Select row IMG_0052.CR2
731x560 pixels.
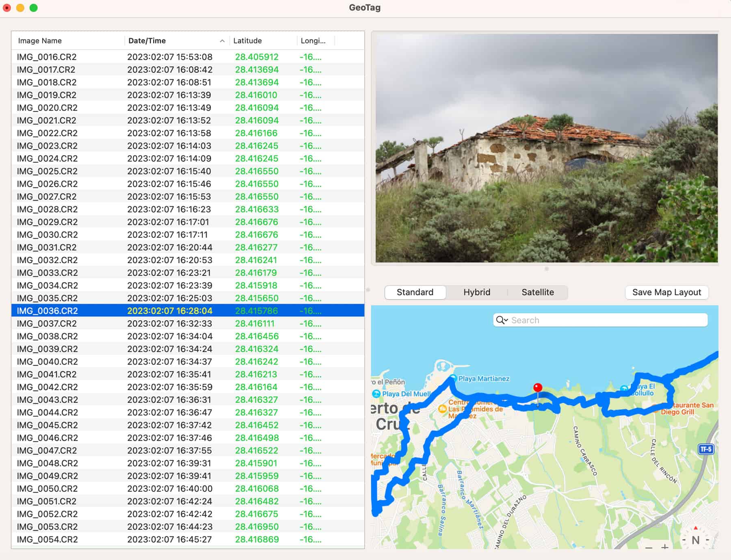(x=188, y=514)
